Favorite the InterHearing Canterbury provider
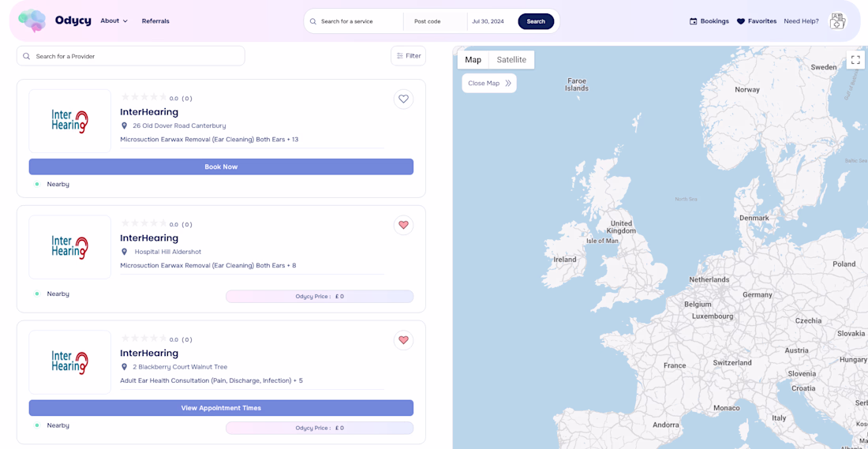 403,99
